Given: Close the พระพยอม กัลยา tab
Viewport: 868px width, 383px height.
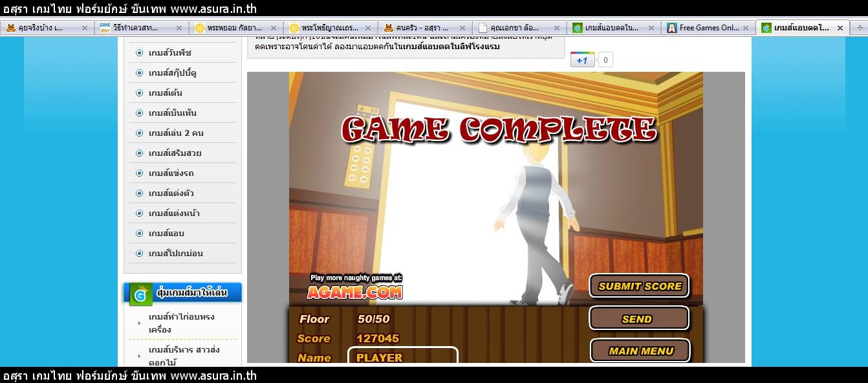Looking at the screenshot, I should tap(274, 28).
